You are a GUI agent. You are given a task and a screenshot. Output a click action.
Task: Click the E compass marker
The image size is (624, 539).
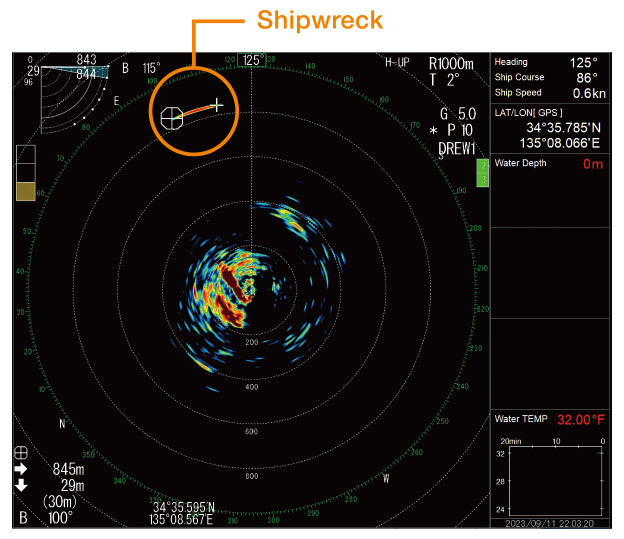pos(116,101)
